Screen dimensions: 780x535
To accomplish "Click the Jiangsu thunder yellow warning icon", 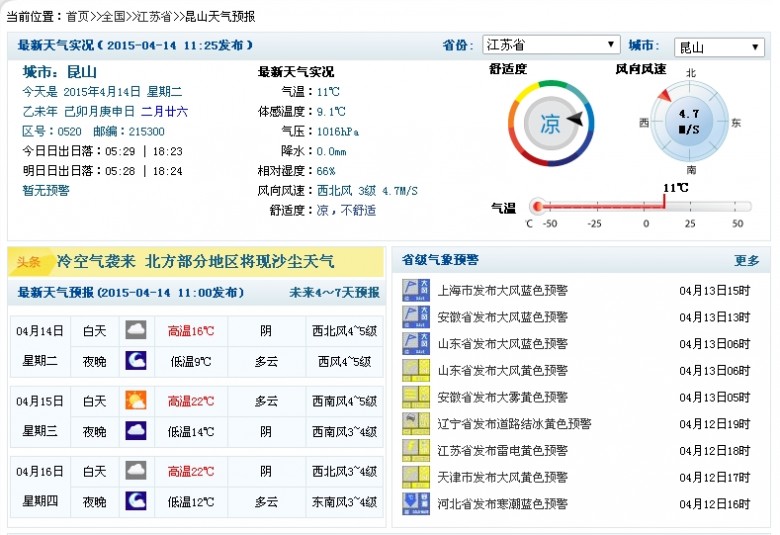I will 416,450.
